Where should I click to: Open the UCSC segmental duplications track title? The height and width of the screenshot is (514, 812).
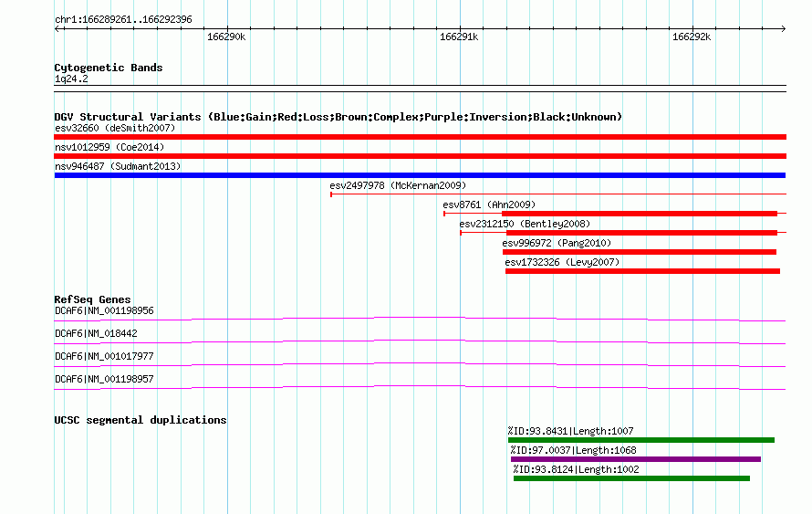pos(141,420)
